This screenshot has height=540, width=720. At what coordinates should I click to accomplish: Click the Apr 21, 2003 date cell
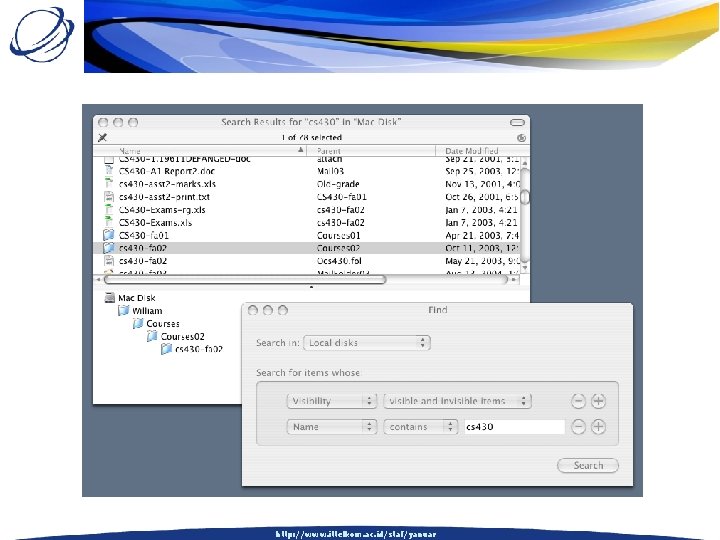pos(482,235)
